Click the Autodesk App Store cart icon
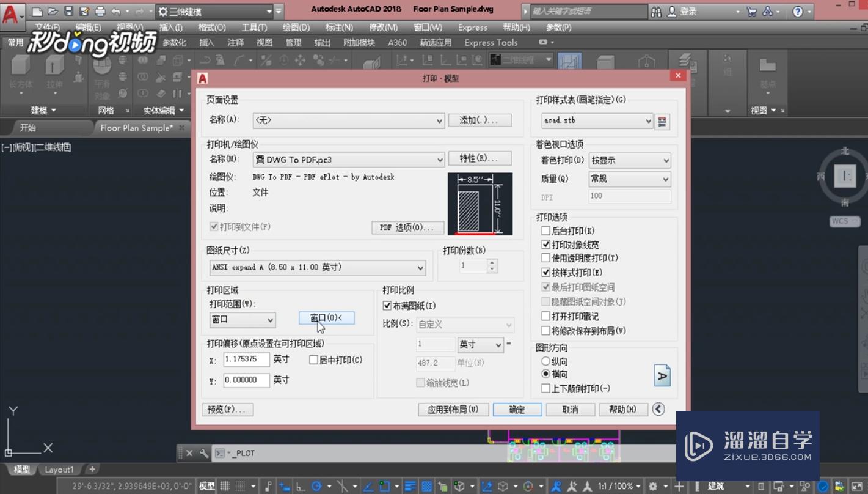 tap(752, 12)
